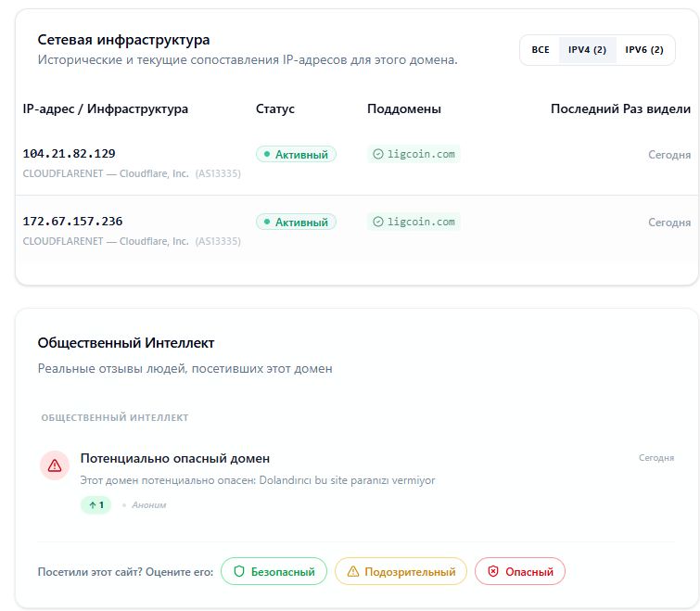Screen dimensions: 700x611
Task: Click report text Dolandırıcı bu site paranızı vermiyor
Action: pyautogui.click(x=347, y=480)
